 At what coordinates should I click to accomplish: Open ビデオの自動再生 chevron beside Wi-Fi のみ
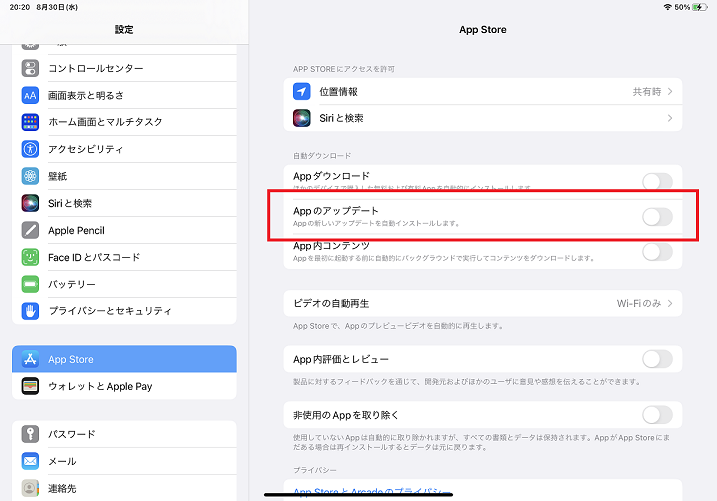tap(670, 304)
